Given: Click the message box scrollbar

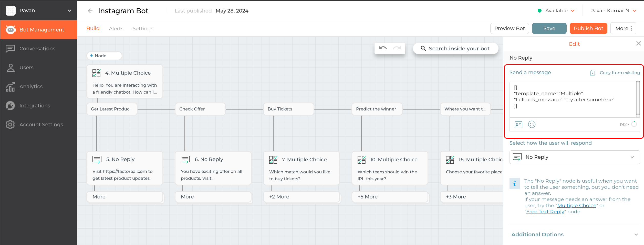Looking at the screenshot, I should 638,98.
